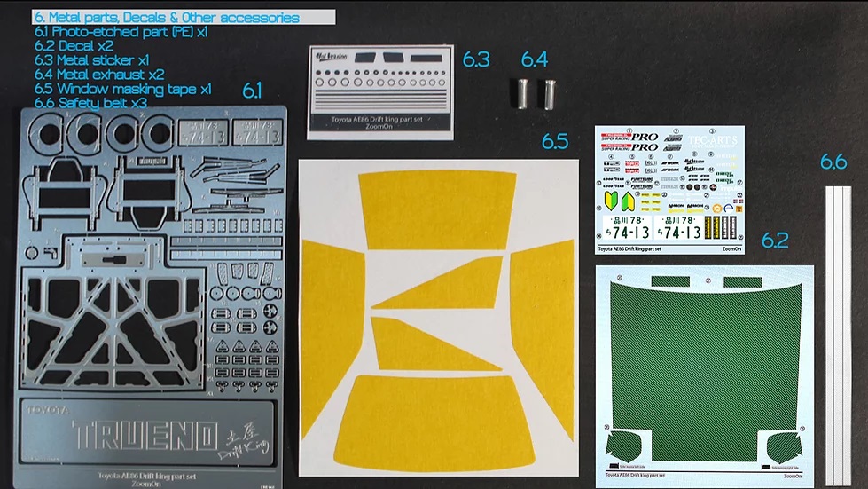Click the '6.6' label above the safety belts
This screenshot has width=868, height=489.
pyautogui.click(x=833, y=162)
